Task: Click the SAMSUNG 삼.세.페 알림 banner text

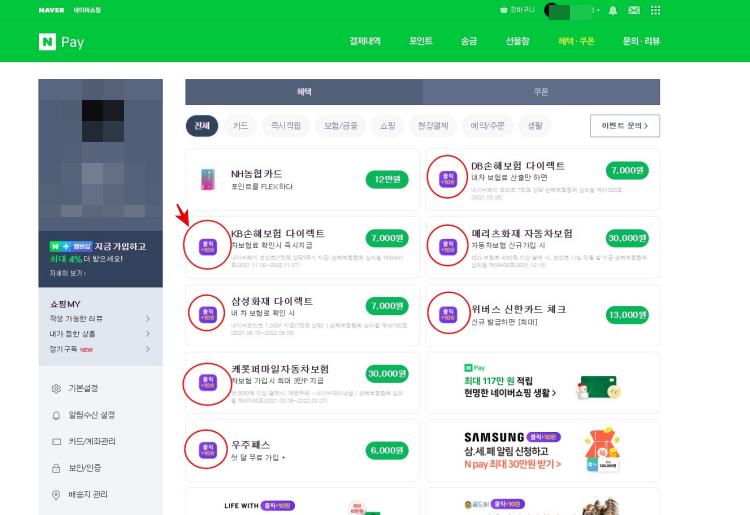Action: point(512,458)
